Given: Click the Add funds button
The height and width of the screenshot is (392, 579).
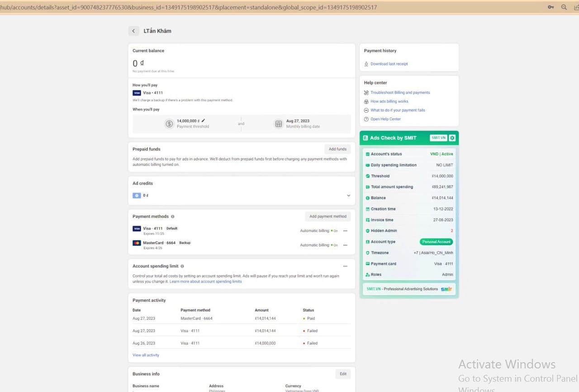Looking at the screenshot, I should click(x=337, y=149).
